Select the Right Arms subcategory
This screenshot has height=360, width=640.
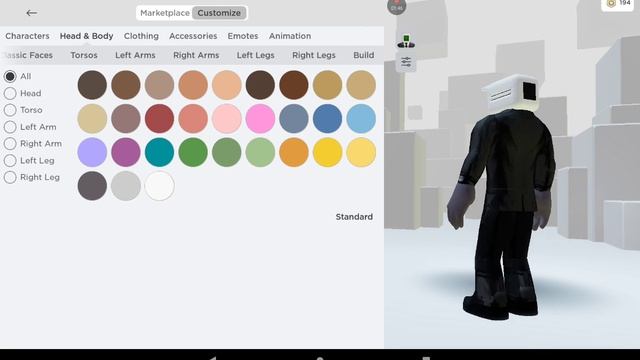196,55
